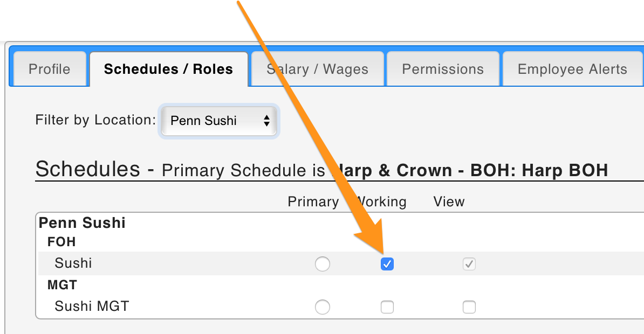Screen dimensions: 644x334
Task: Select the Schedules / Roles tab
Action: click(168, 69)
